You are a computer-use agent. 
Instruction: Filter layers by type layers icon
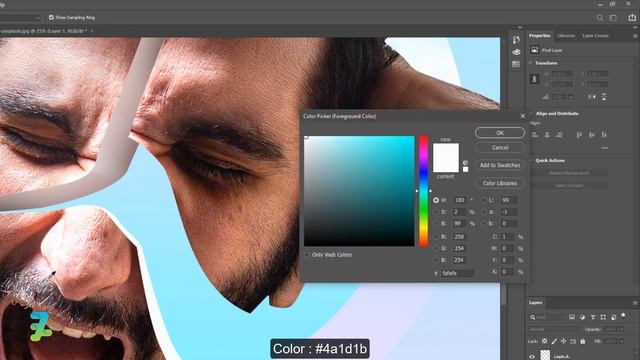coord(593,317)
